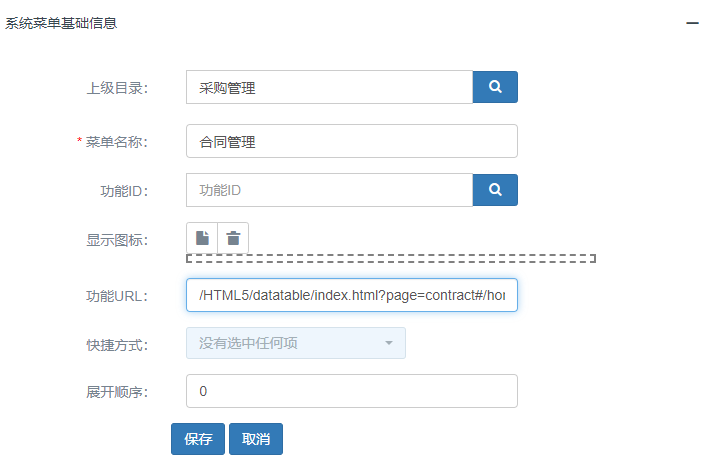Click into the 功能ID text field

coord(330,190)
